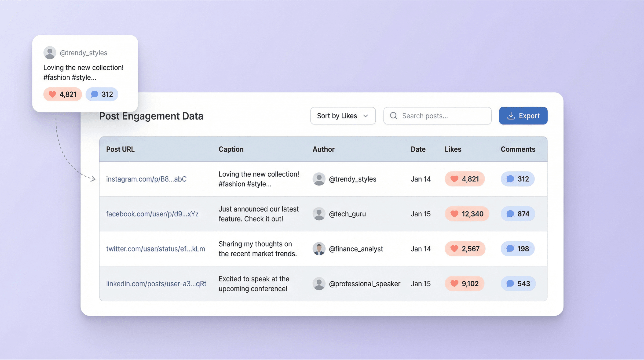Open the Sort by Likes dropdown

tap(343, 116)
